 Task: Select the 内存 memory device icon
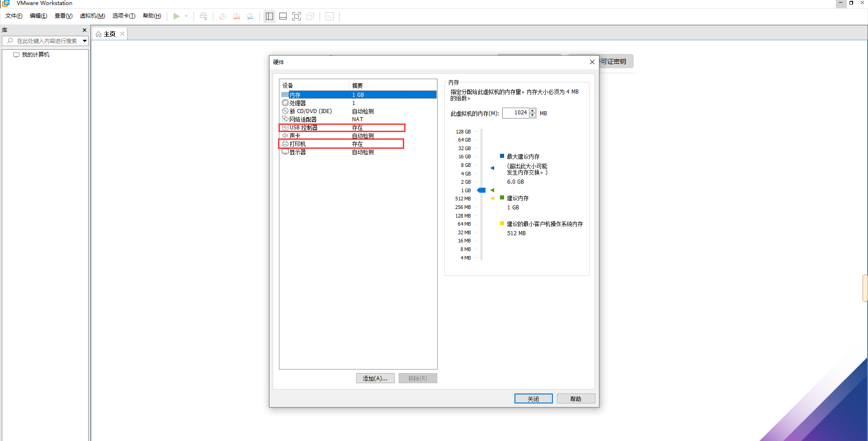click(285, 95)
